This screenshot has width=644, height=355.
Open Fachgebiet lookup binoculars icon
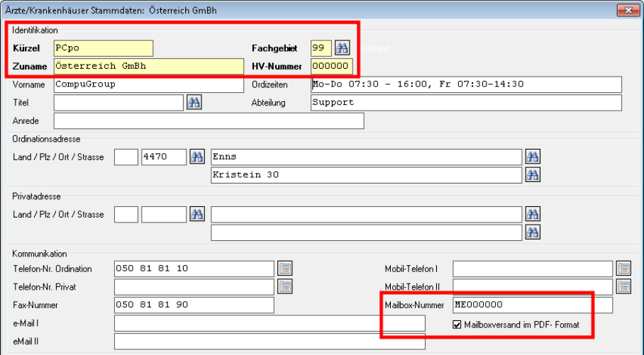[x=342, y=48]
